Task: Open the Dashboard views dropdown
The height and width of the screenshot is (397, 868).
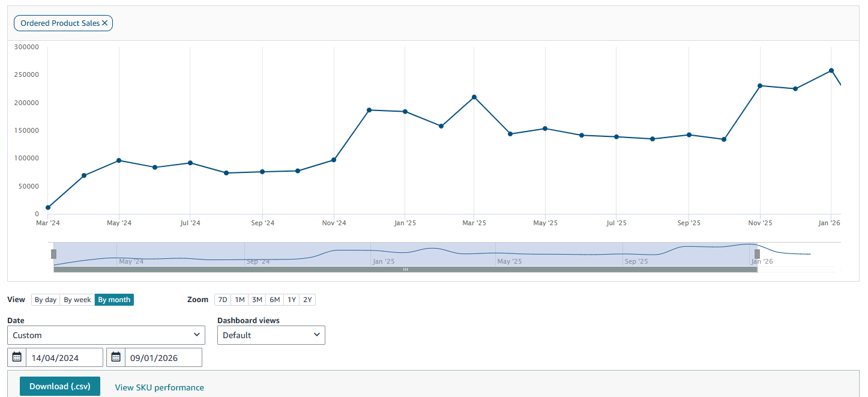Action: pyautogui.click(x=271, y=335)
